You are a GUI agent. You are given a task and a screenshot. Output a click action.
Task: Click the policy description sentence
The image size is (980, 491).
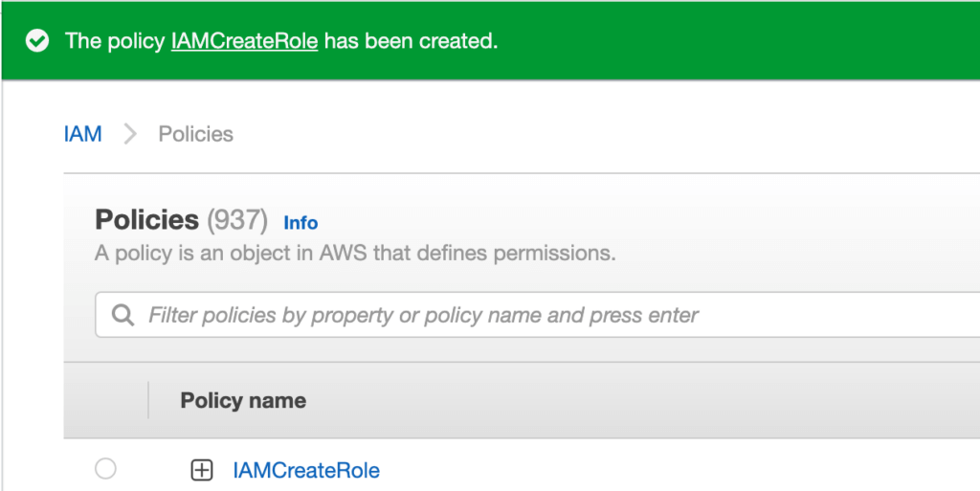355,254
